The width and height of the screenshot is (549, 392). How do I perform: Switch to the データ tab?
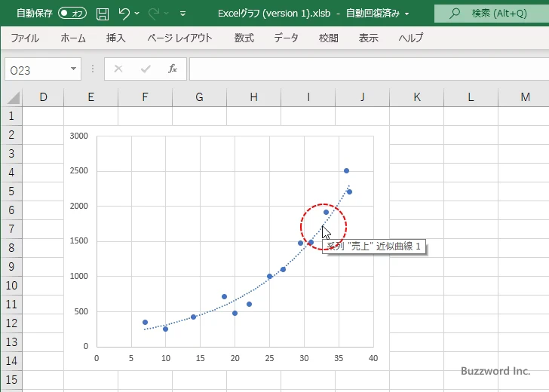point(286,38)
